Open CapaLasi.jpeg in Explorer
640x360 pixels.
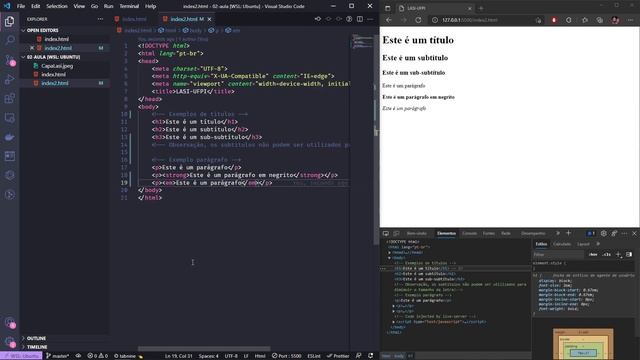point(57,66)
